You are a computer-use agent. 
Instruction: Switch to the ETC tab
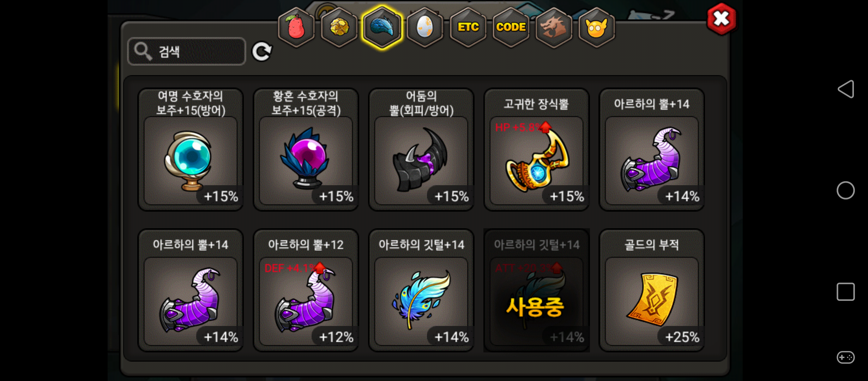click(x=468, y=27)
